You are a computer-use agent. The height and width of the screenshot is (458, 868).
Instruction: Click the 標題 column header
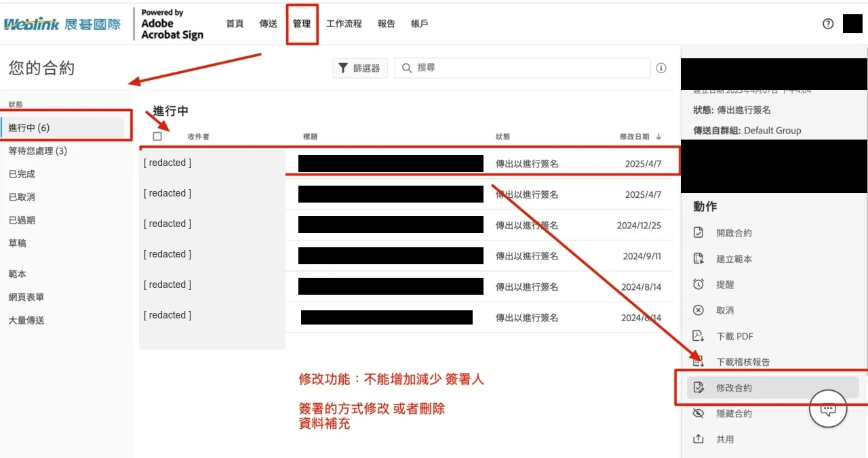click(310, 137)
